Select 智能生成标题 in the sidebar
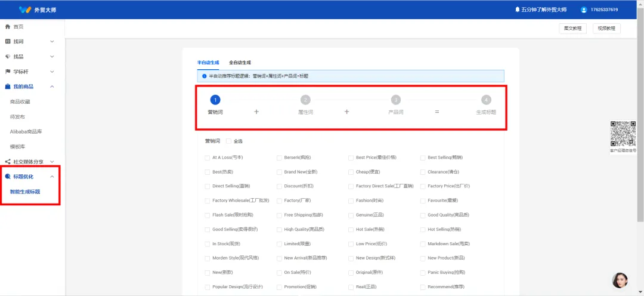 point(25,192)
